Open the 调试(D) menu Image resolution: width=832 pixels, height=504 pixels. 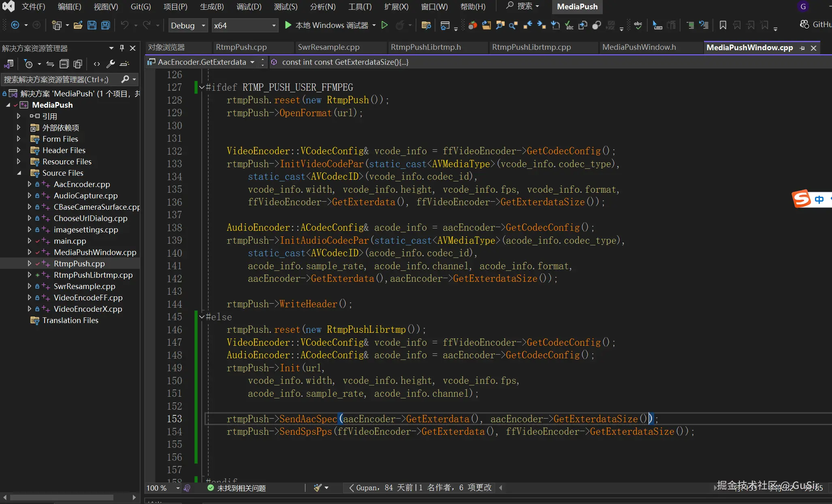(249, 6)
